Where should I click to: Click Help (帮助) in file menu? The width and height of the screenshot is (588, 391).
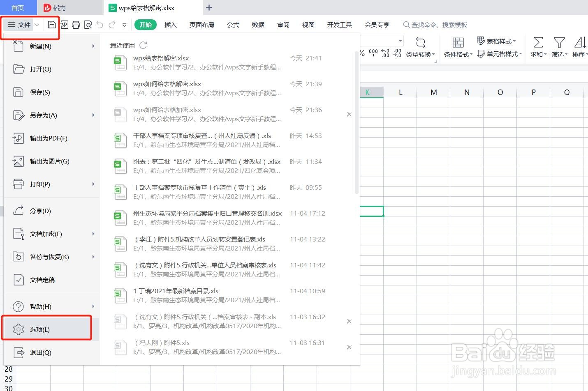[x=52, y=306]
